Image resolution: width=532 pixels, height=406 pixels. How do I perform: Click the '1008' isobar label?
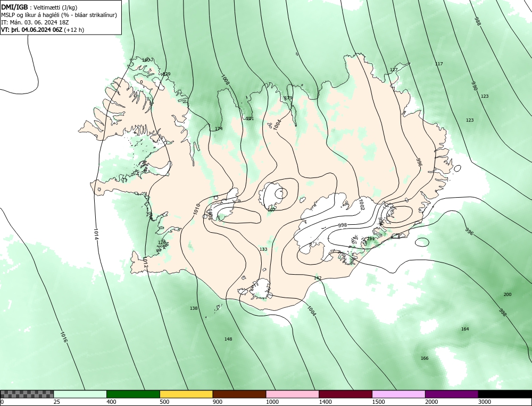point(225,80)
